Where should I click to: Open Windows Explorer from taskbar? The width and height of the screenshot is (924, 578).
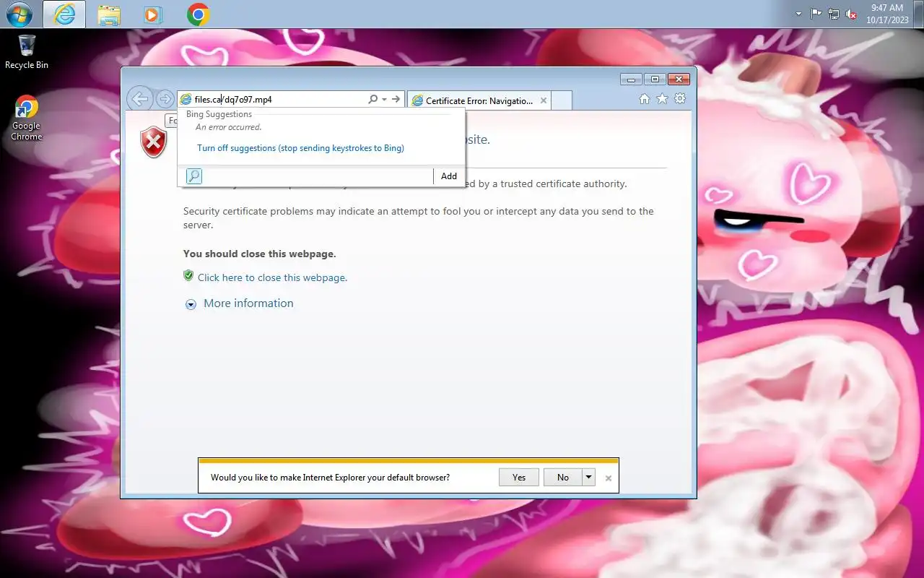click(109, 14)
